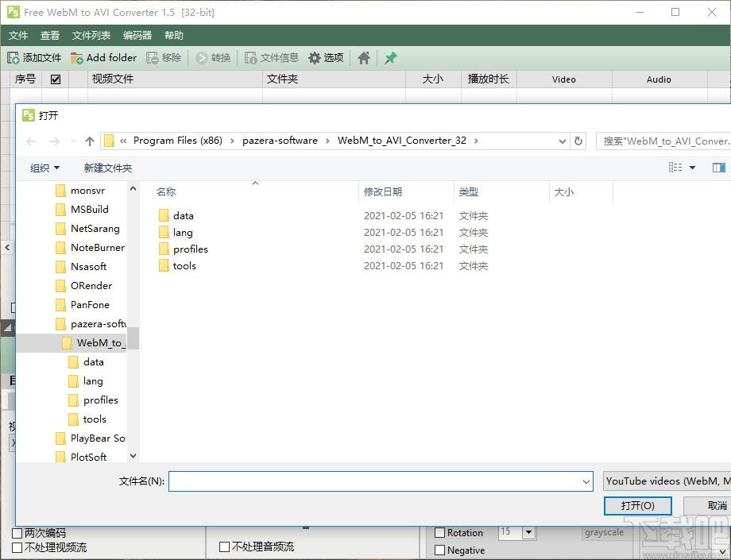Enable the 不处理音频流 checkbox
Screen dimensions: 731x560
click(x=224, y=546)
